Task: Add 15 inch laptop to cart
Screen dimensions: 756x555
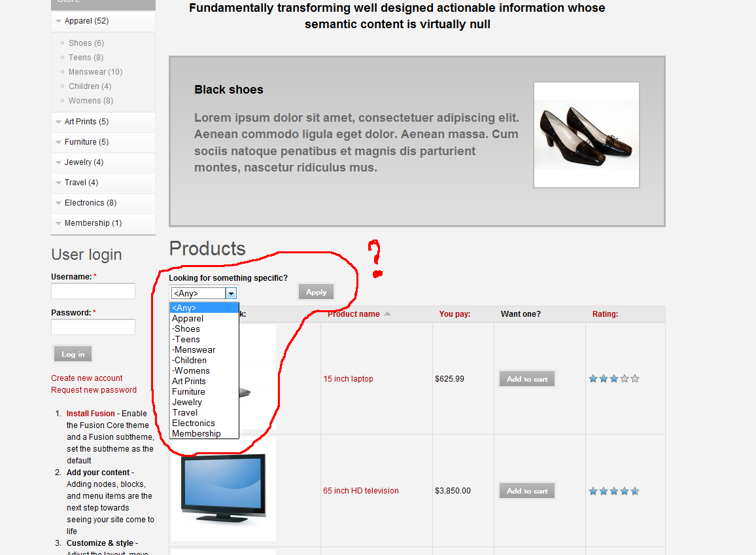Action: tap(527, 379)
